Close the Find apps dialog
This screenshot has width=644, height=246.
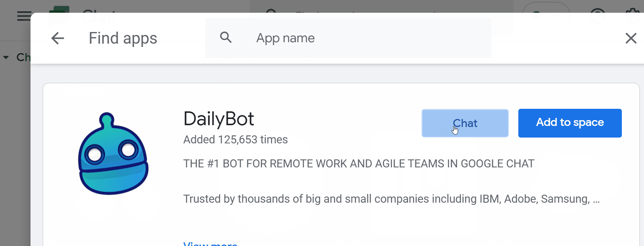click(x=631, y=38)
